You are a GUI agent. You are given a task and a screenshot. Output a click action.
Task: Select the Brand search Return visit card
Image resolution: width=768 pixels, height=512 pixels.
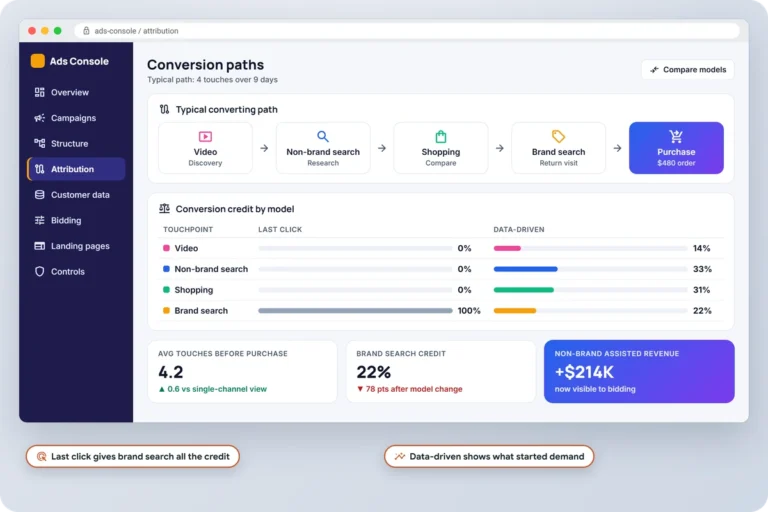558,148
